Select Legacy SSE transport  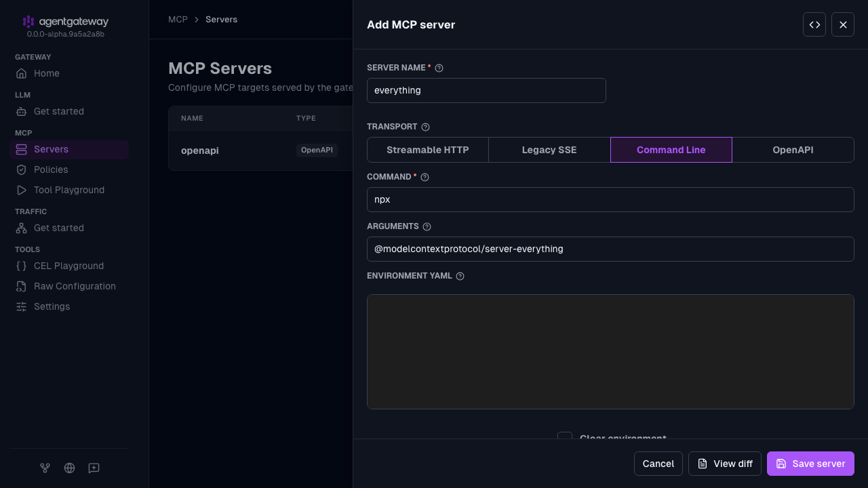point(549,150)
